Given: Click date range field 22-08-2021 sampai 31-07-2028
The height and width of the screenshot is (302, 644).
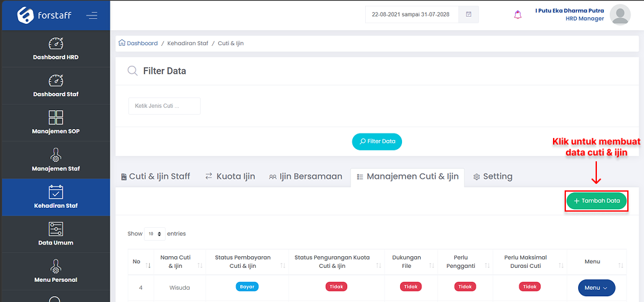Looking at the screenshot, I should pyautogui.click(x=412, y=14).
